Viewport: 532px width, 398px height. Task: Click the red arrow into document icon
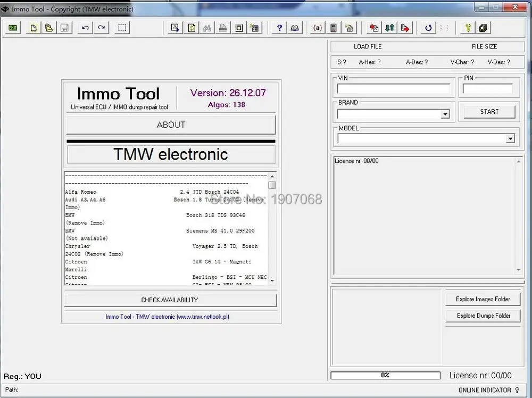374,28
